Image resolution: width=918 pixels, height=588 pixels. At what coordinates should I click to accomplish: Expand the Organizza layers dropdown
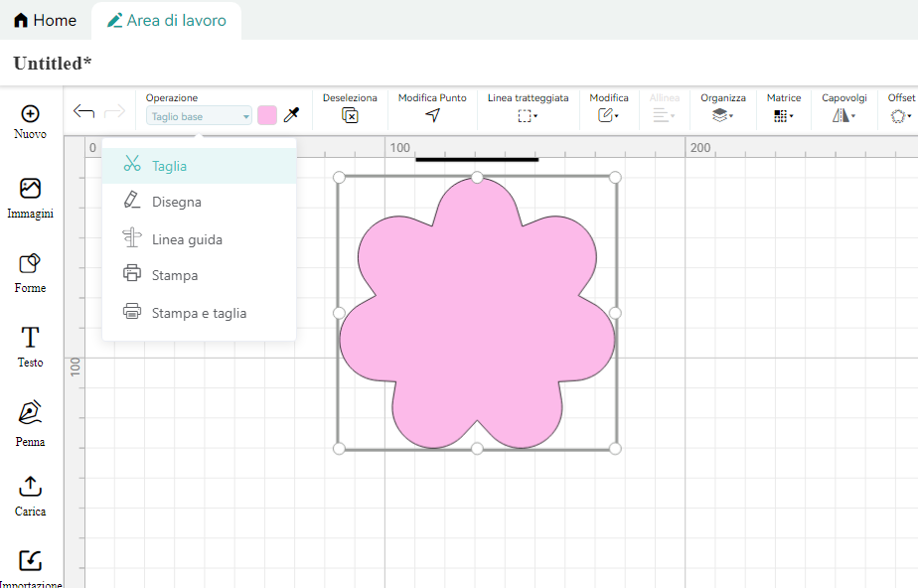[x=722, y=115]
